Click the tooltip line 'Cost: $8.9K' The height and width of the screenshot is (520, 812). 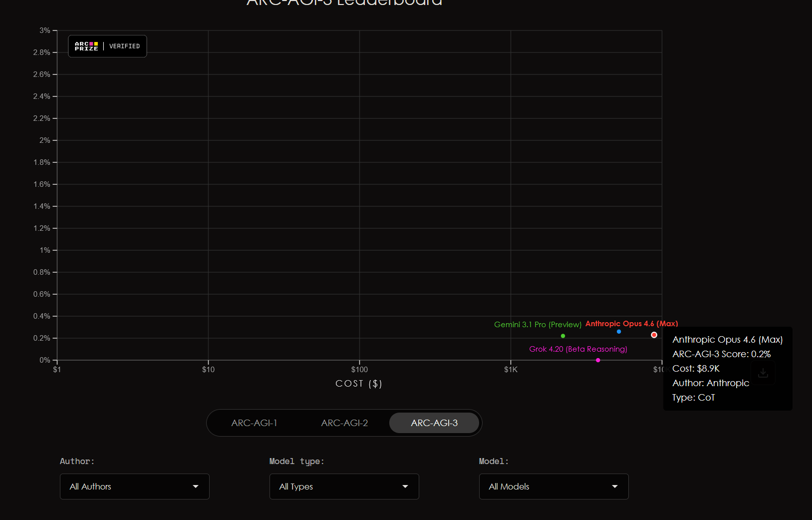pyautogui.click(x=696, y=369)
